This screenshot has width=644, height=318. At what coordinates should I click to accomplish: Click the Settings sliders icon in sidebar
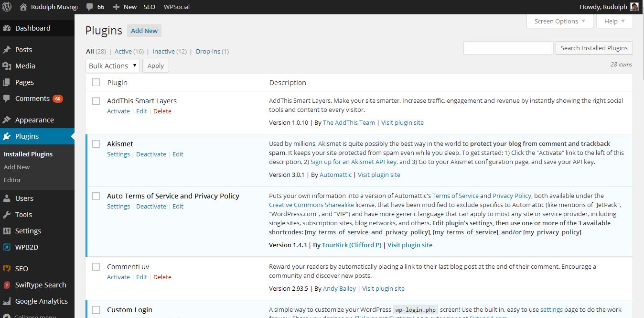pyautogui.click(x=7, y=231)
